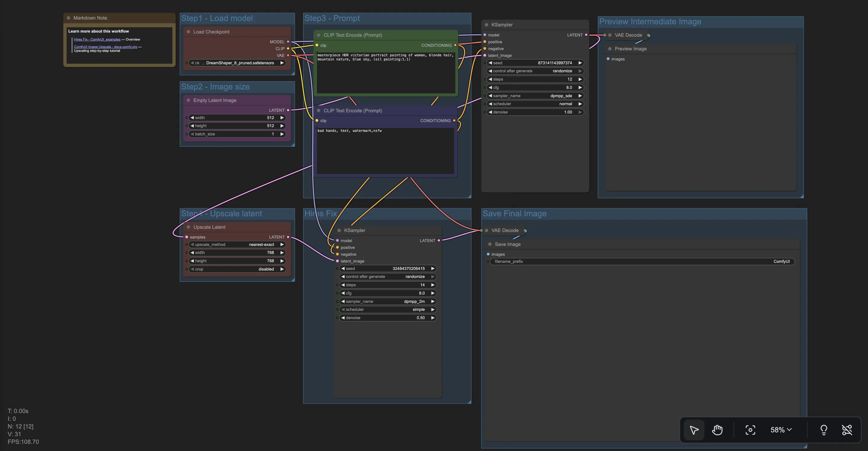Collapse the Upscale Latent node via title dot

[x=188, y=227]
